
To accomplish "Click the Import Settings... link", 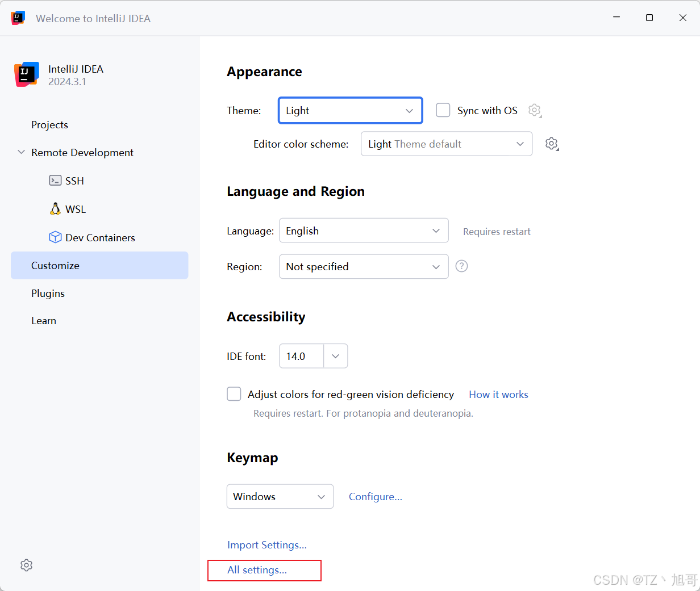I will tap(267, 545).
